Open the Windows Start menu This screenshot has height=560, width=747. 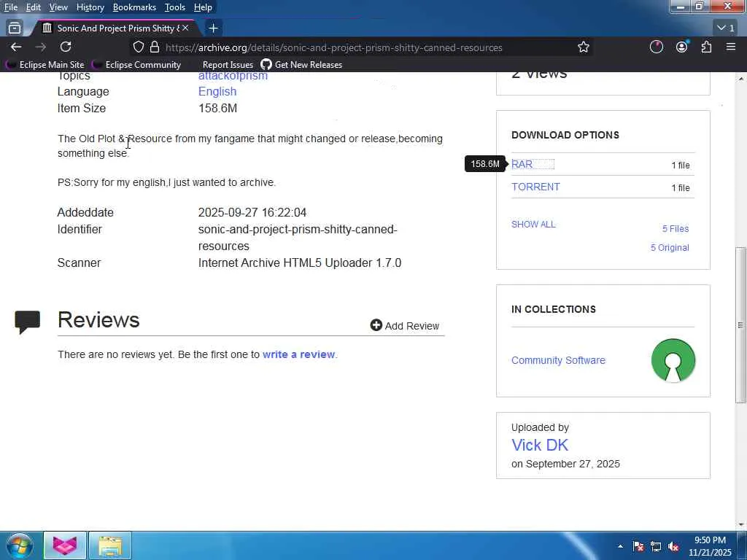pyautogui.click(x=19, y=545)
